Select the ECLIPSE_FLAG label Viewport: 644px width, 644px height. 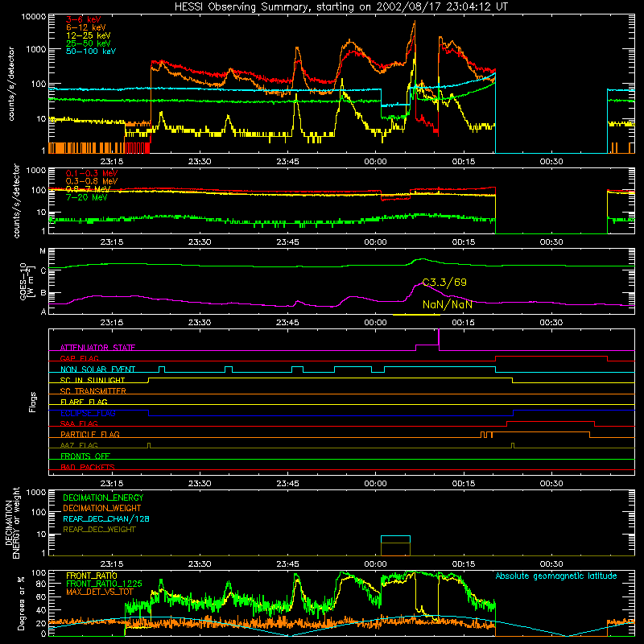(x=88, y=413)
